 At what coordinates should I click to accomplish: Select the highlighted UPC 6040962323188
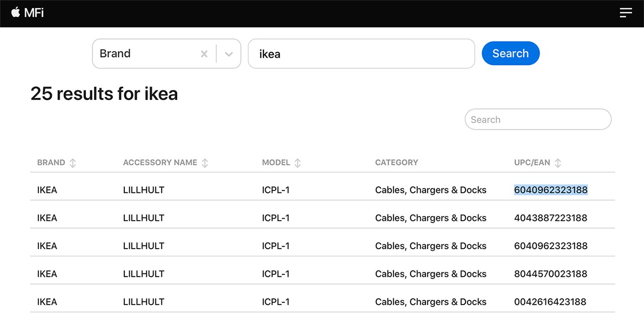[551, 190]
